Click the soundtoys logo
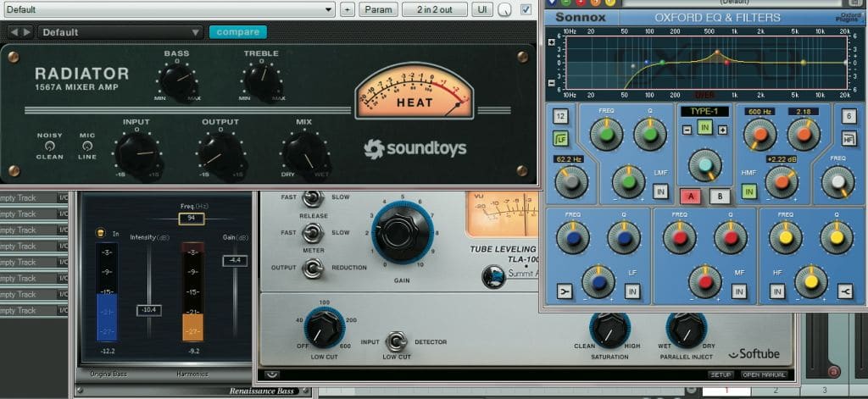The width and height of the screenshot is (868, 399). coord(415,148)
